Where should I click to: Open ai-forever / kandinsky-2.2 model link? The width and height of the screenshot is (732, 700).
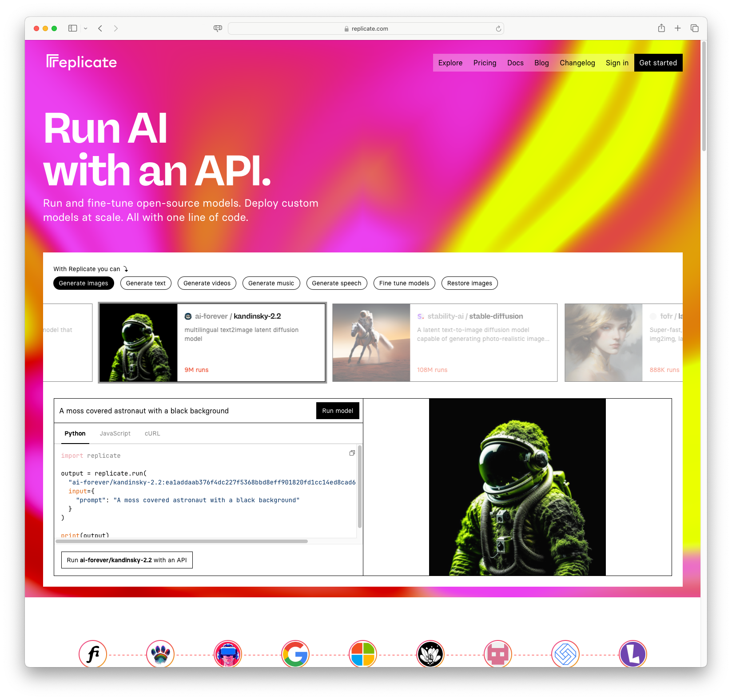(238, 316)
